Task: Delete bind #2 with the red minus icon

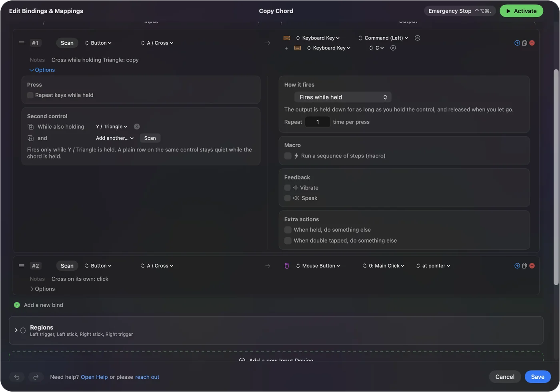Action: [532, 266]
